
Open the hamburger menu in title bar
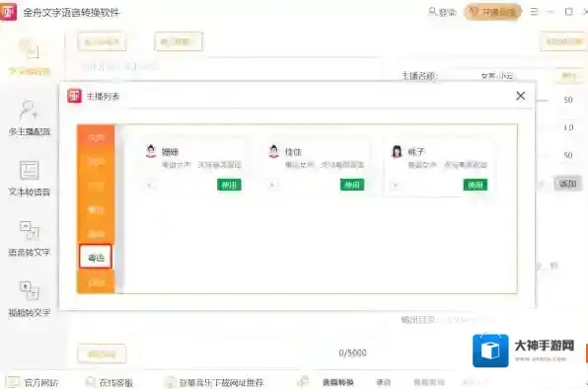pos(534,12)
